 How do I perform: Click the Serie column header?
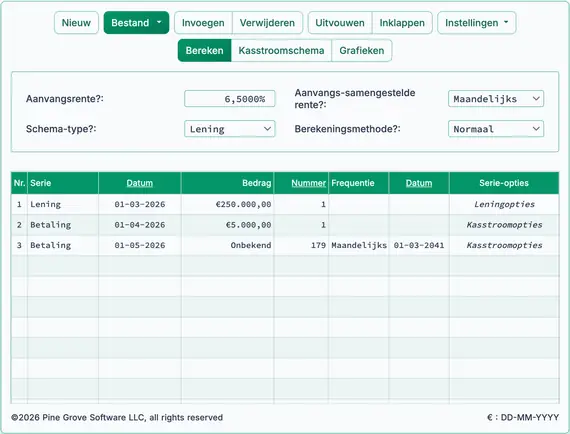(63, 183)
